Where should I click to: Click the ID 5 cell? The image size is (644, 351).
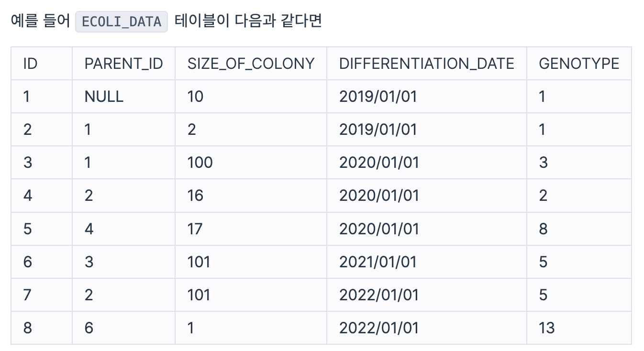tap(42, 229)
